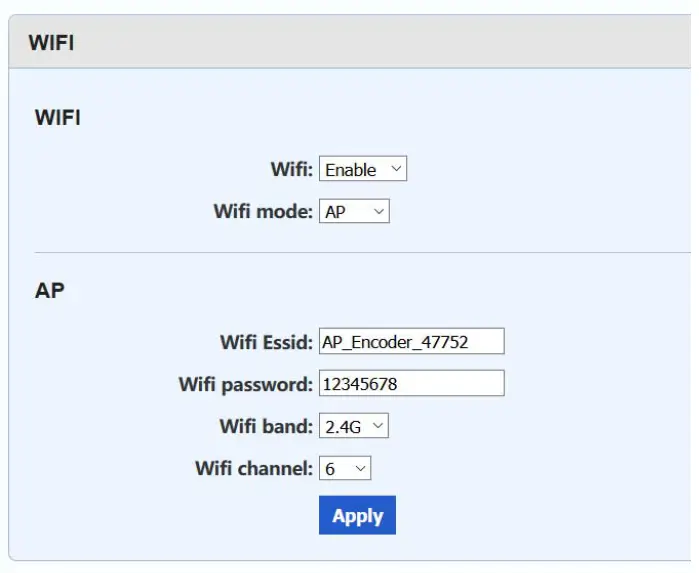Click the AP section heading
The height and width of the screenshot is (573, 699).
click(50, 291)
